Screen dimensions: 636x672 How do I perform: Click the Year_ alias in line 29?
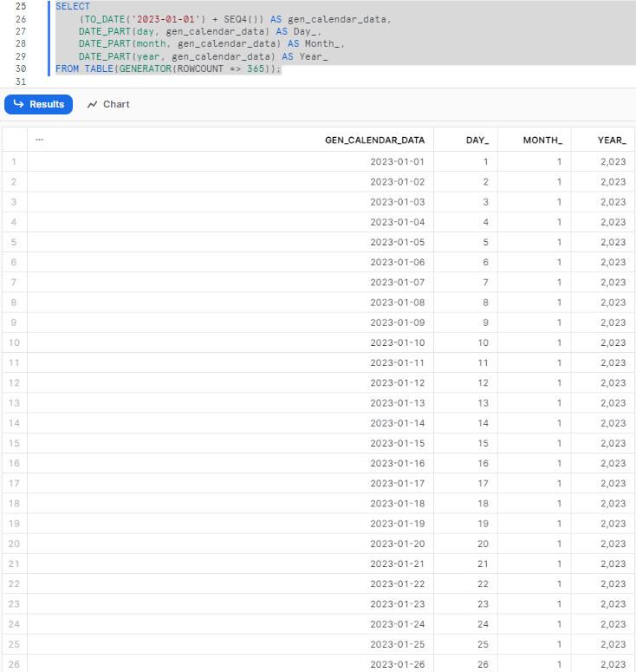314,56
